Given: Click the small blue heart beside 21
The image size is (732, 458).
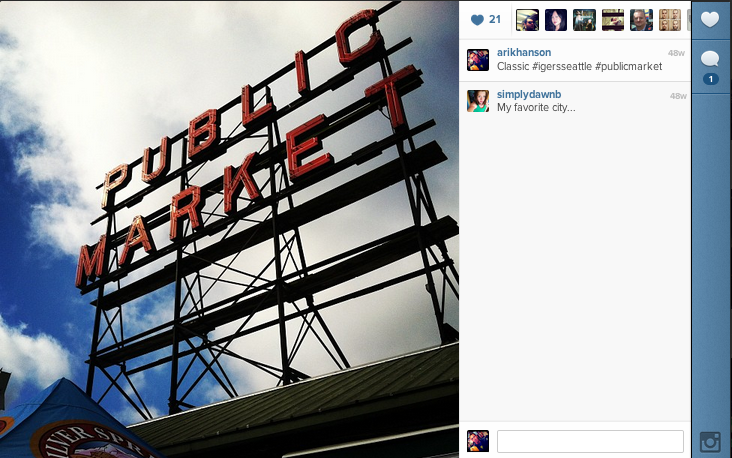Looking at the screenshot, I should 477,20.
